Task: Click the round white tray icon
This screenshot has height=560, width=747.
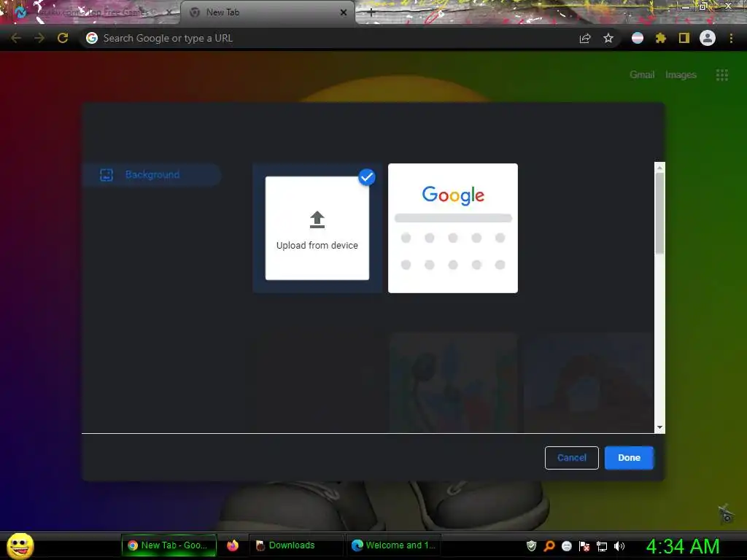Action: (x=566, y=545)
